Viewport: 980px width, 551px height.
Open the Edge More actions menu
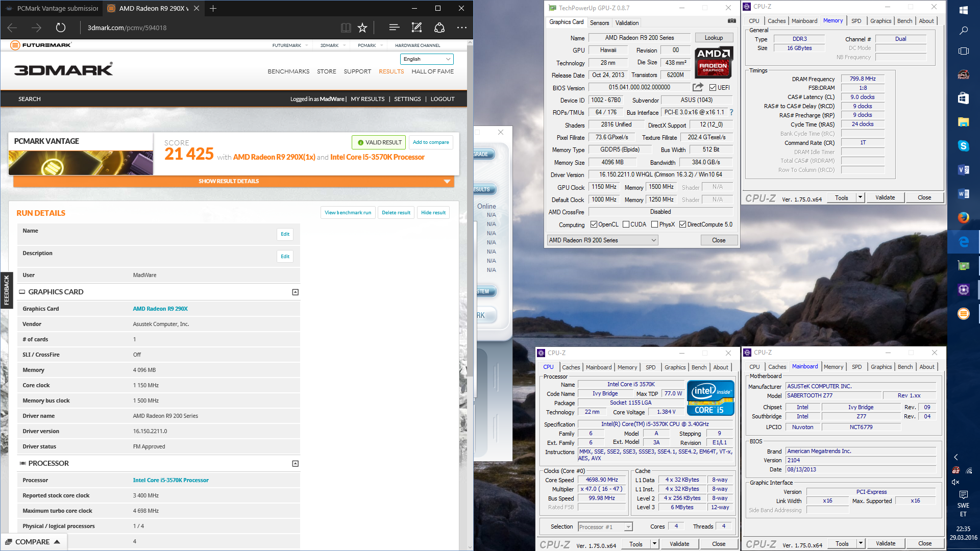click(462, 28)
